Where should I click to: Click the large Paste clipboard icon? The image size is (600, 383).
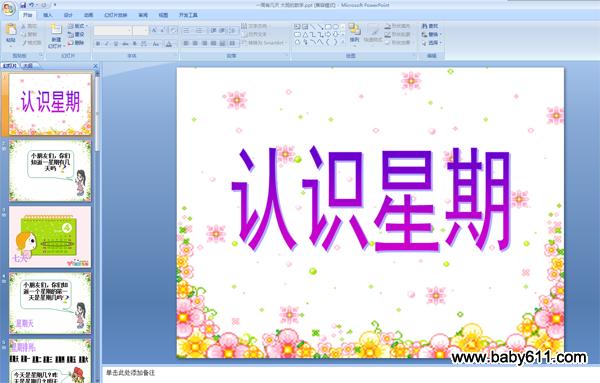click(x=11, y=30)
